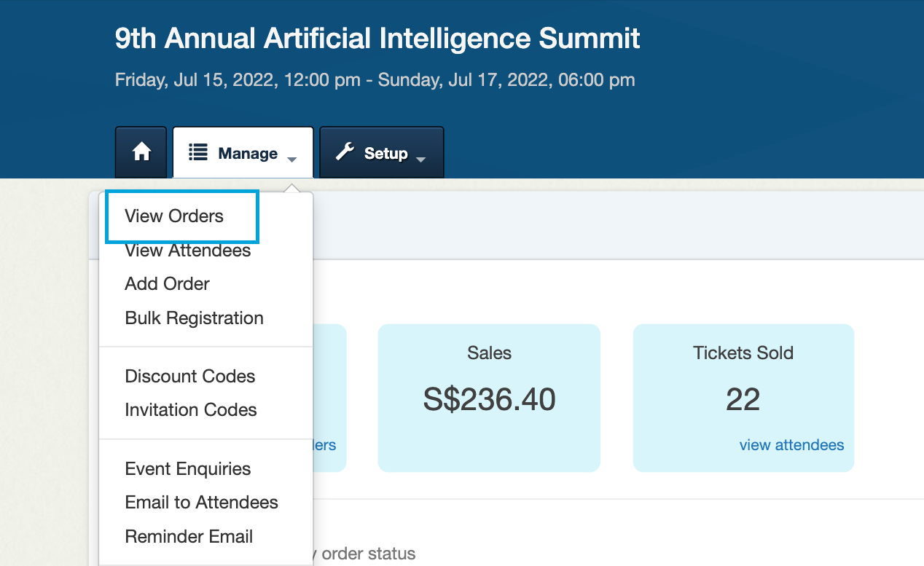Open Invitation Codes menu item
924x566 pixels.
click(191, 410)
